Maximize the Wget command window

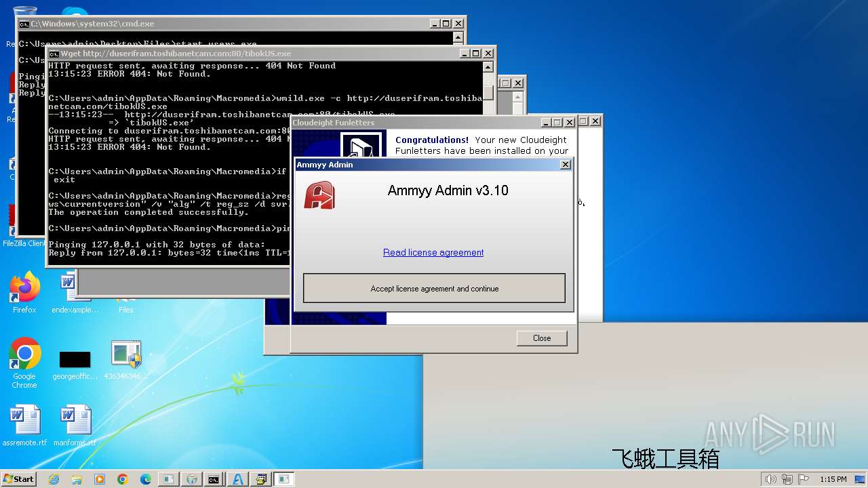point(476,54)
